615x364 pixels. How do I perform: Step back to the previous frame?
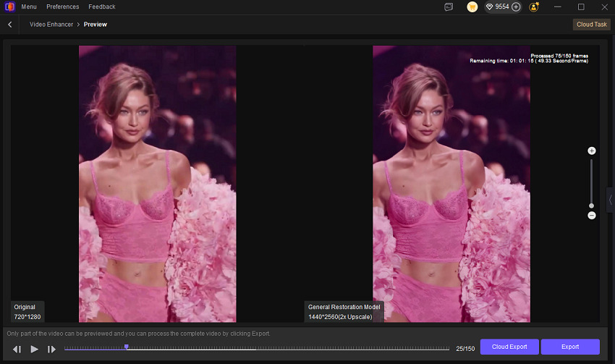[x=17, y=349]
